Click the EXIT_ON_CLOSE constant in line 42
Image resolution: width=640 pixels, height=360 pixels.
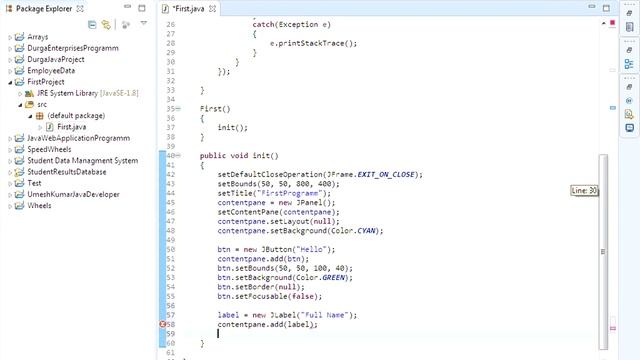click(x=386, y=174)
